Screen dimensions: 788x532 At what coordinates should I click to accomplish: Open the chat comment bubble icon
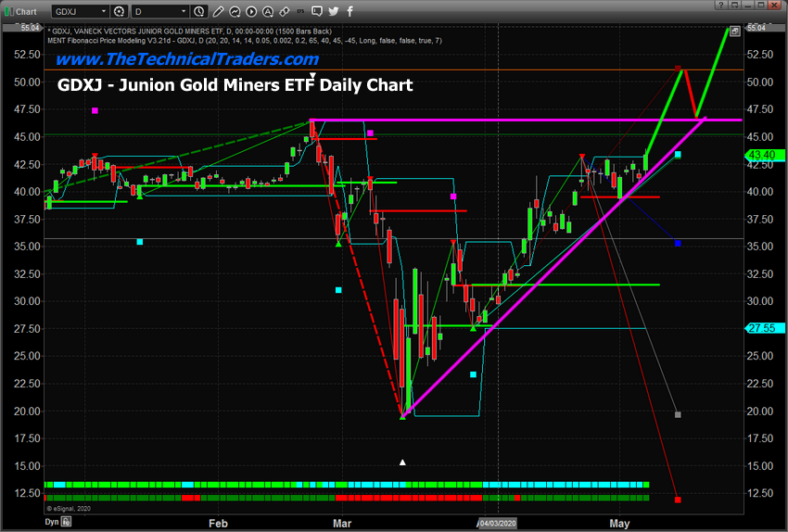pyautogui.click(x=317, y=11)
